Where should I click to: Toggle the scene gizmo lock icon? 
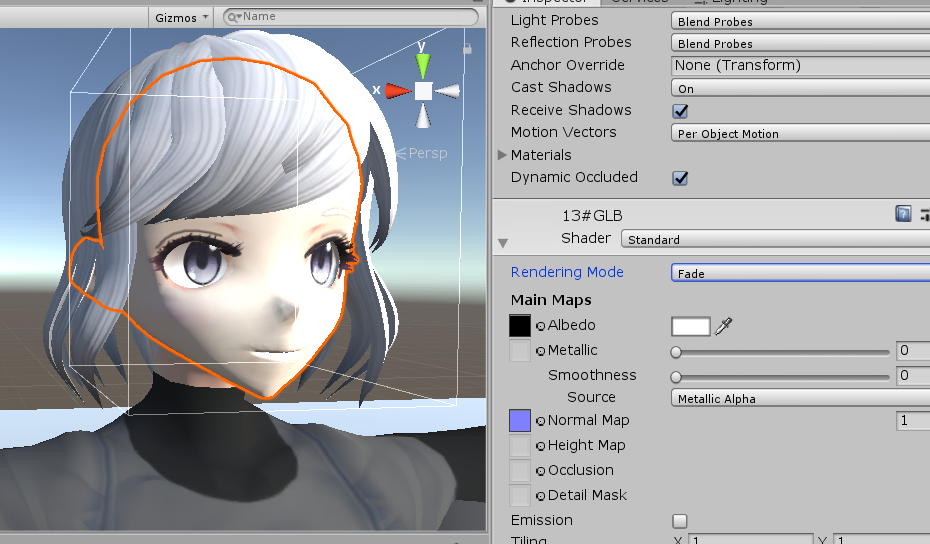pyautogui.click(x=467, y=49)
